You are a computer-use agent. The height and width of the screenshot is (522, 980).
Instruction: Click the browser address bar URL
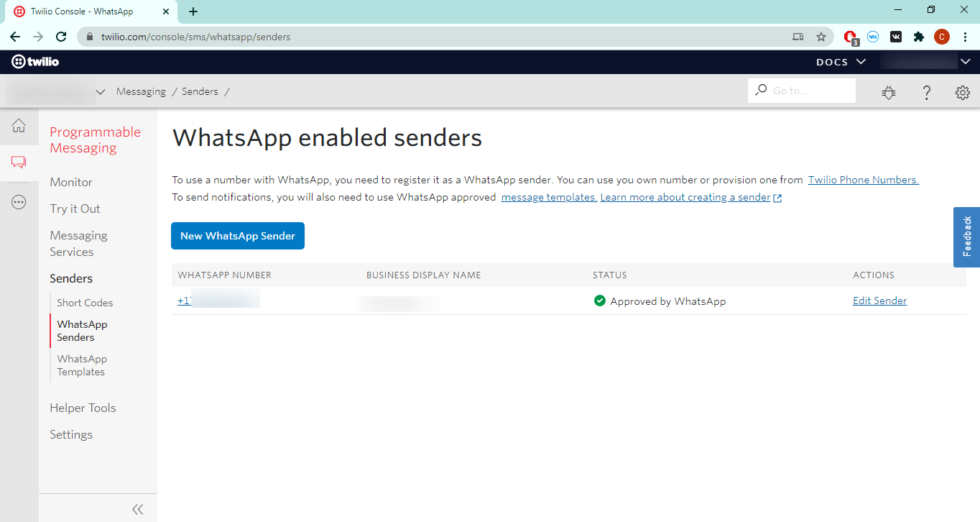point(195,37)
